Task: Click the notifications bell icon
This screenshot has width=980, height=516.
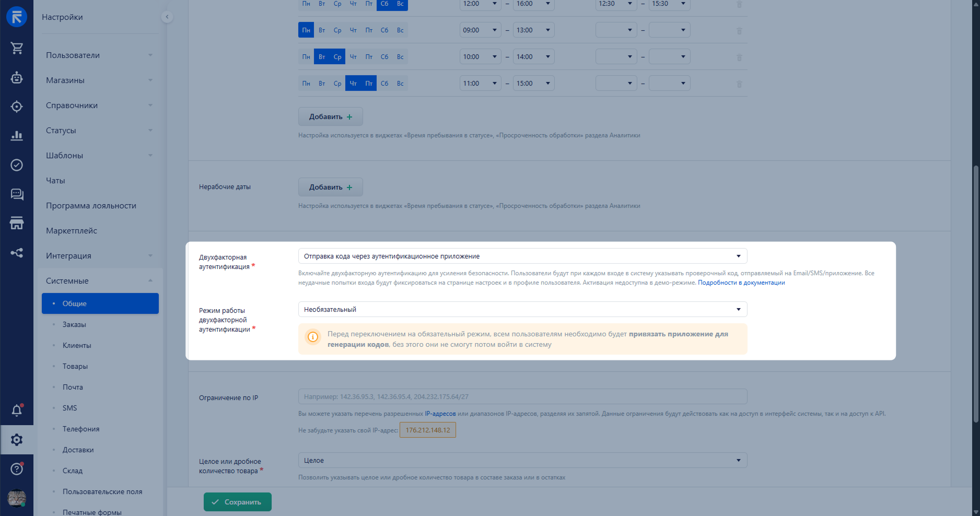Action: (17, 411)
